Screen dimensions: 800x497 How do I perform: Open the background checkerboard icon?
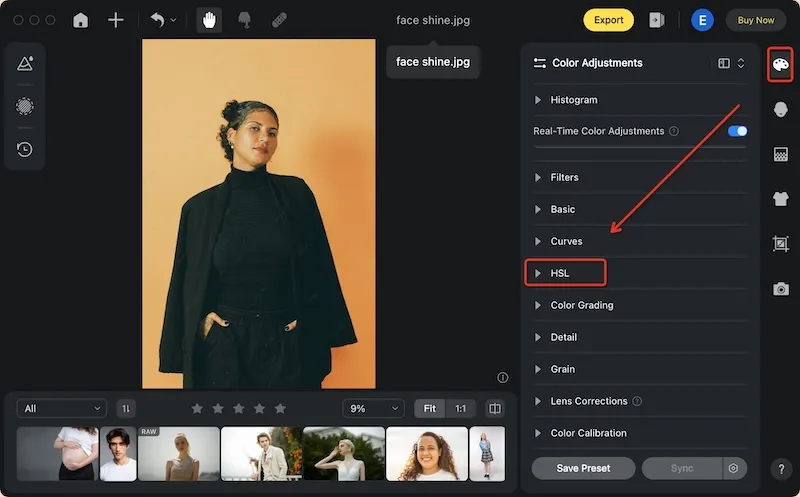tap(781, 154)
